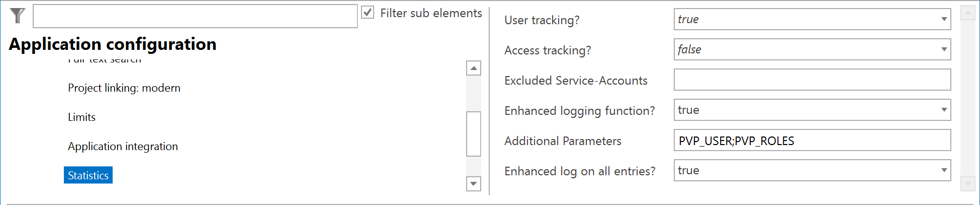Screen dimensions: 980x206
Task: Open the Access tracking dropdown
Action: 944,50
